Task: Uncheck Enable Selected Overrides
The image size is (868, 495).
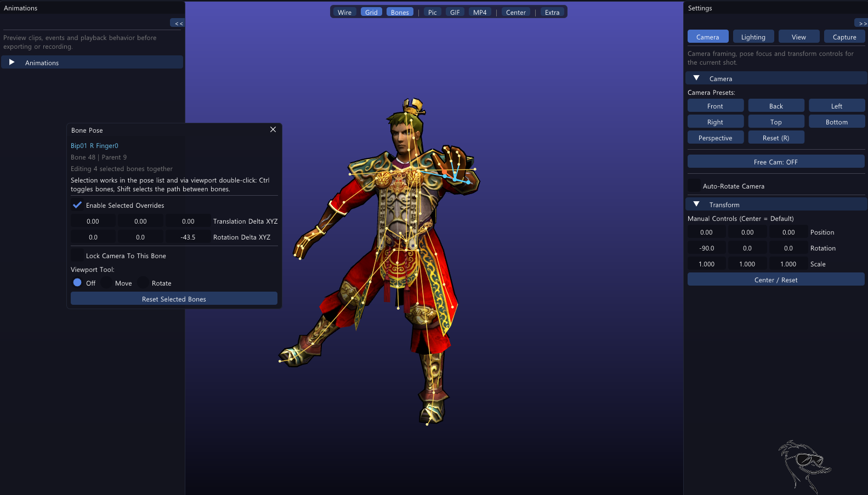Action: 77,205
